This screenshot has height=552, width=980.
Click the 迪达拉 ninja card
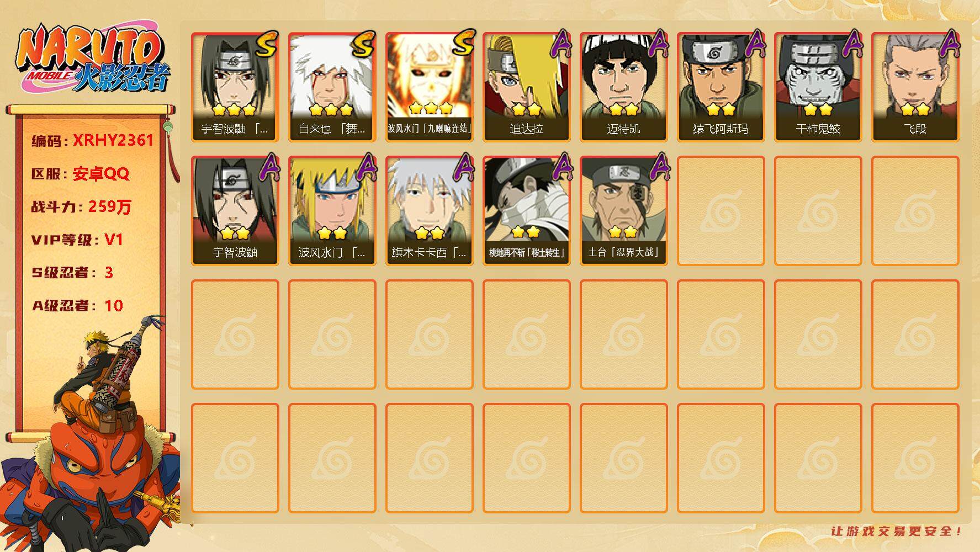(x=527, y=87)
